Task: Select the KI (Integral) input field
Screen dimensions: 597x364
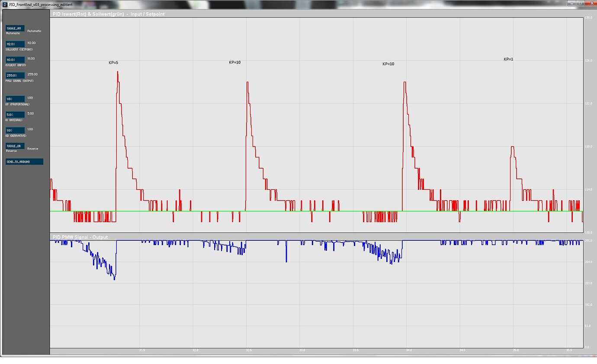Action: coord(15,115)
